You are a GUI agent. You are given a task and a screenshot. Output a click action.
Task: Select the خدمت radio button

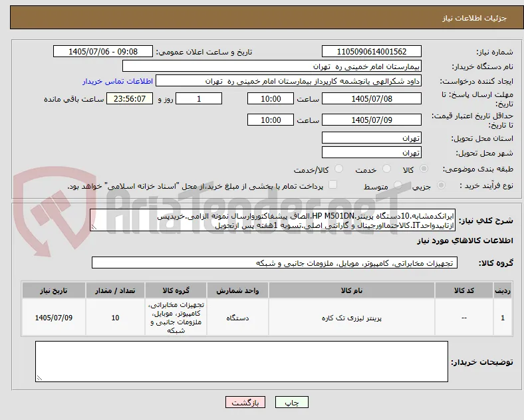click(x=386, y=169)
